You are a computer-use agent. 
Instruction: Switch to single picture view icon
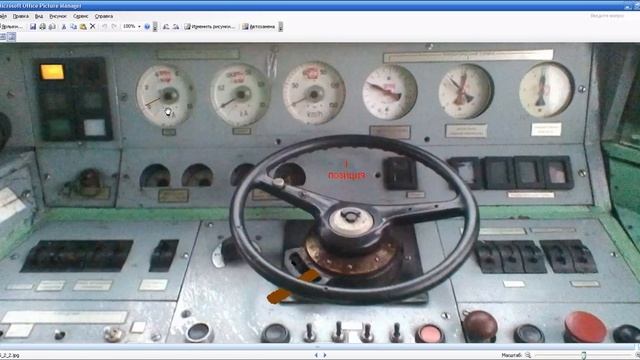[11, 37]
